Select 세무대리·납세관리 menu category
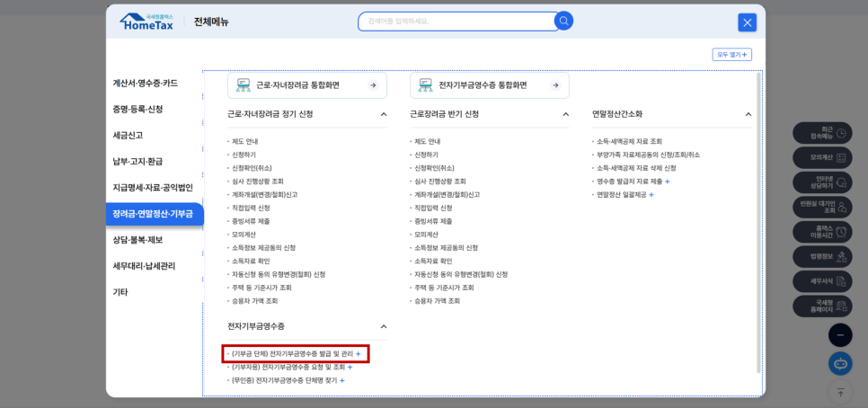 (x=144, y=266)
